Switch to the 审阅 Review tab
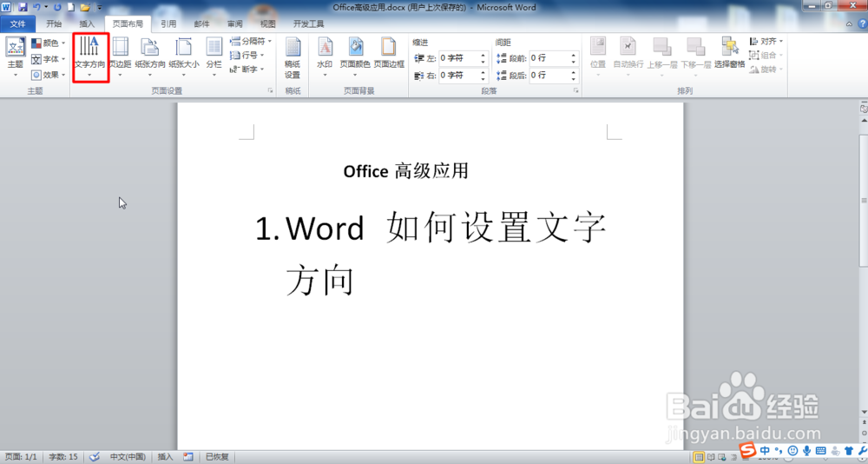 (234, 23)
